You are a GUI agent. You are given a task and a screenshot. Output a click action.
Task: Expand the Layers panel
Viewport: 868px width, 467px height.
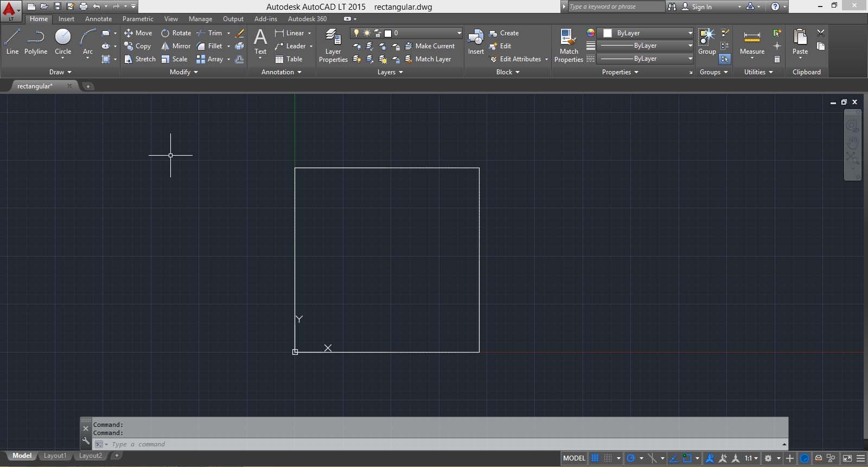[x=390, y=72]
